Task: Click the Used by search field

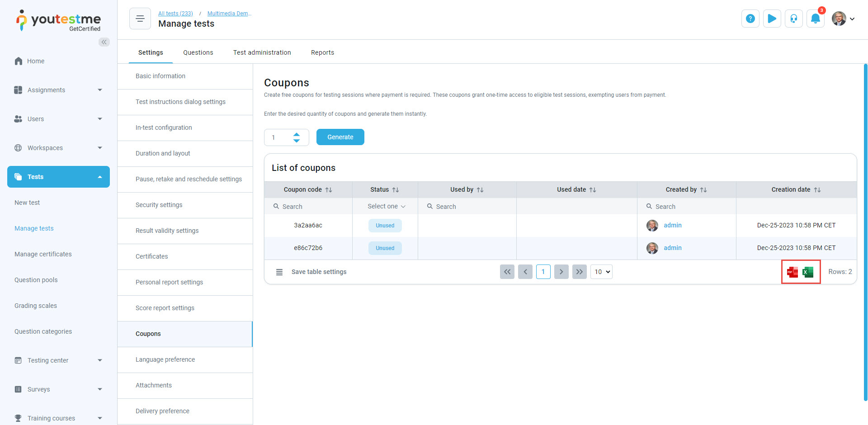Action: (467, 207)
